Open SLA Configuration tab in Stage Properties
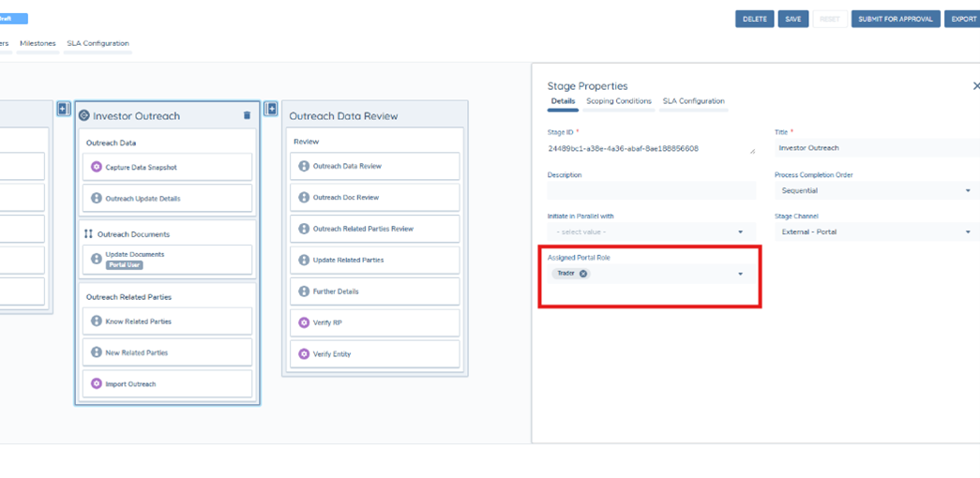Image resolution: width=980 pixels, height=478 pixels. [693, 101]
